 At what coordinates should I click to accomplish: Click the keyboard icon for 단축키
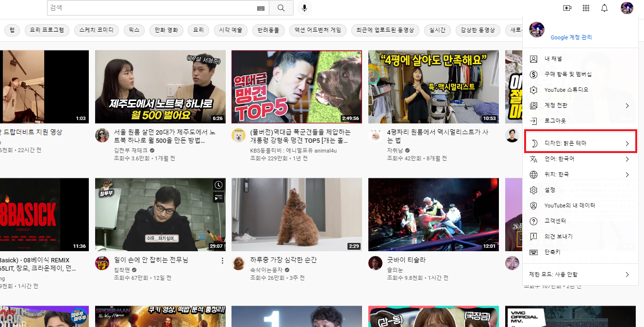point(533,252)
